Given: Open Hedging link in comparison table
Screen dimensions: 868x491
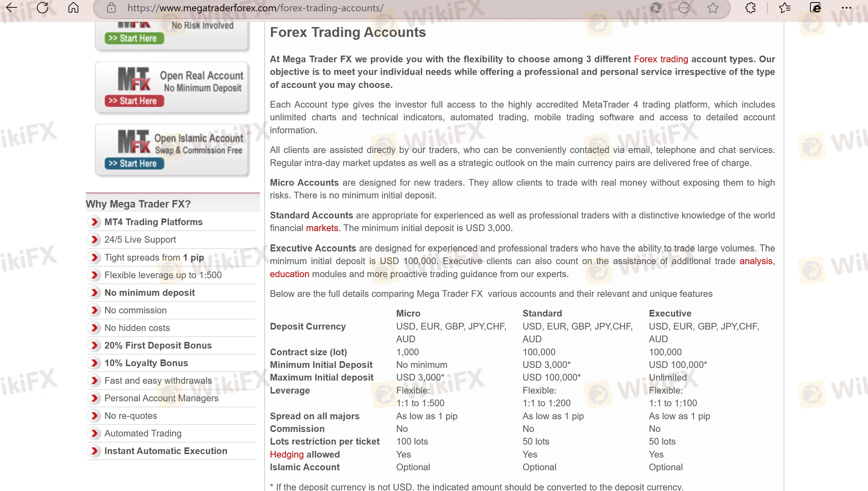Looking at the screenshot, I should [x=286, y=454].
